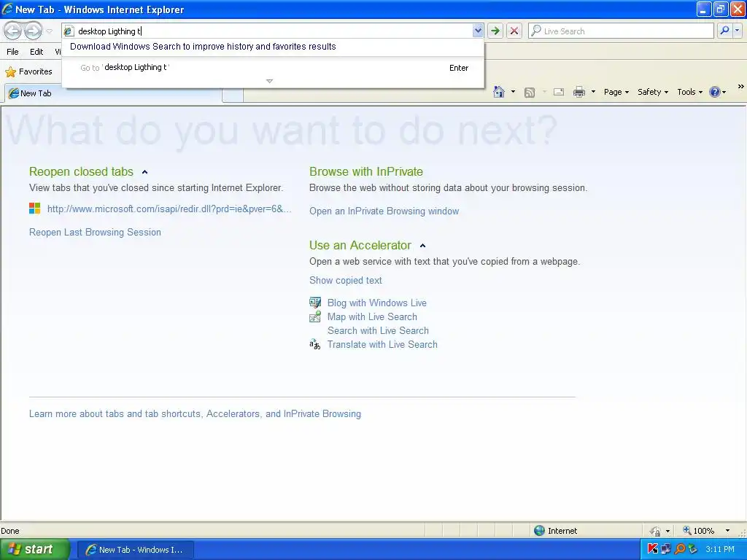Click Open an InPrivate Browsing window
The width and height of the screenshot is (747, 560).
point(384,211)
